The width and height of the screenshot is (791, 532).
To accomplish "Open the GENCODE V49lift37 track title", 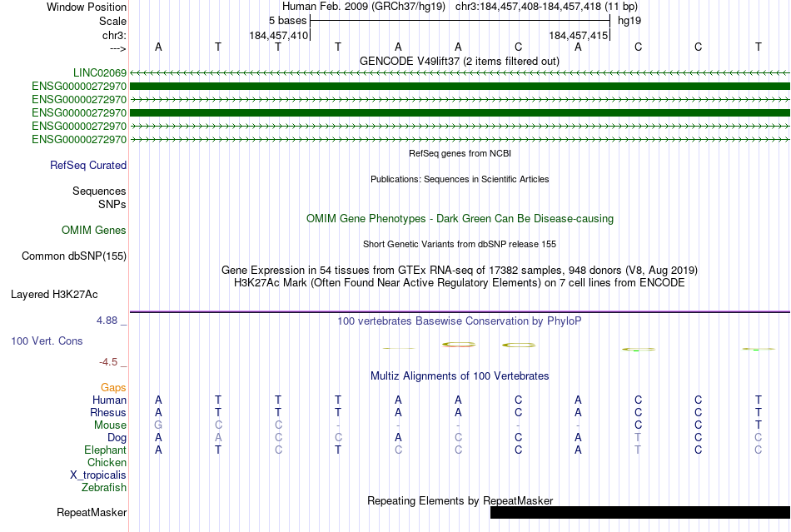I will [459, 61].
